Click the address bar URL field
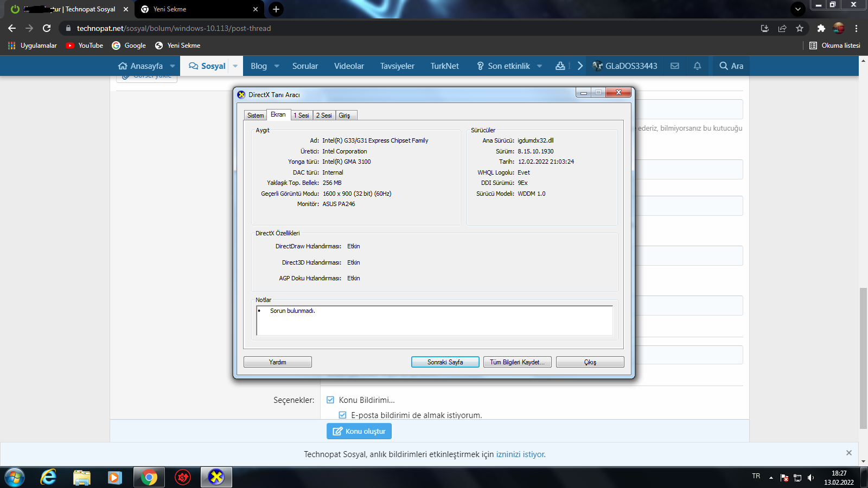868x488 pixels. click(x=407, y=28)
